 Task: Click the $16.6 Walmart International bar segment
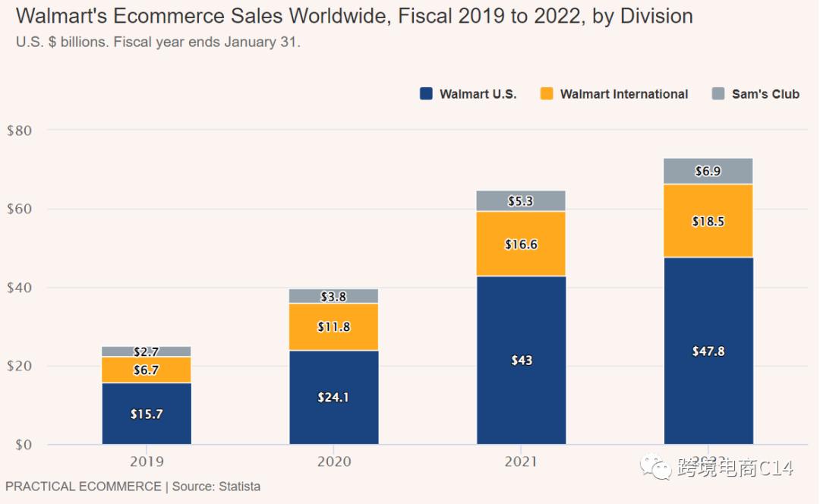tap(522, 244)
